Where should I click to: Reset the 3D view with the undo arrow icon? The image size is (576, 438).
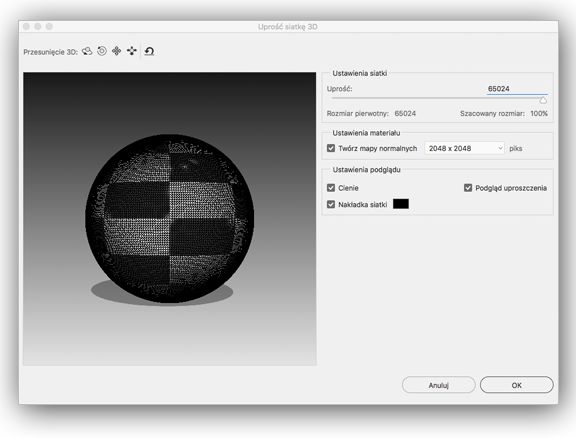(x=149, y=51)
